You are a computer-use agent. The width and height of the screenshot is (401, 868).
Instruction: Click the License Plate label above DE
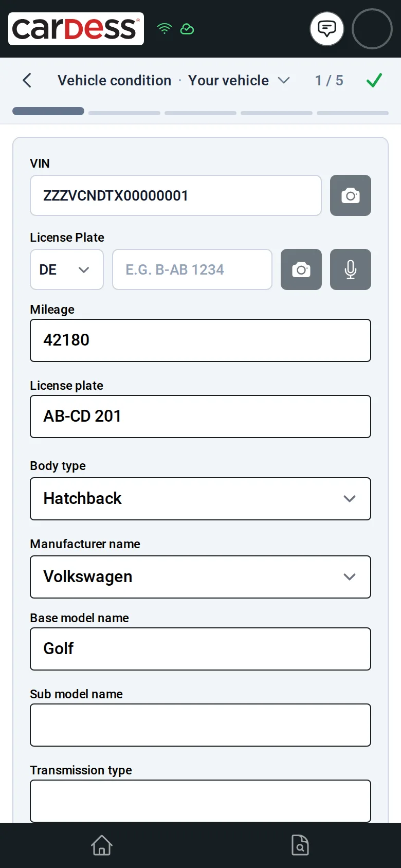point(67,237)
